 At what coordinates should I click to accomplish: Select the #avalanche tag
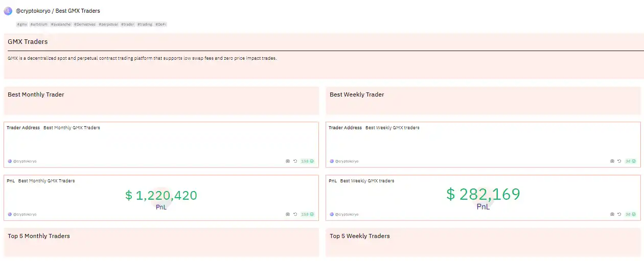[61, 25]
